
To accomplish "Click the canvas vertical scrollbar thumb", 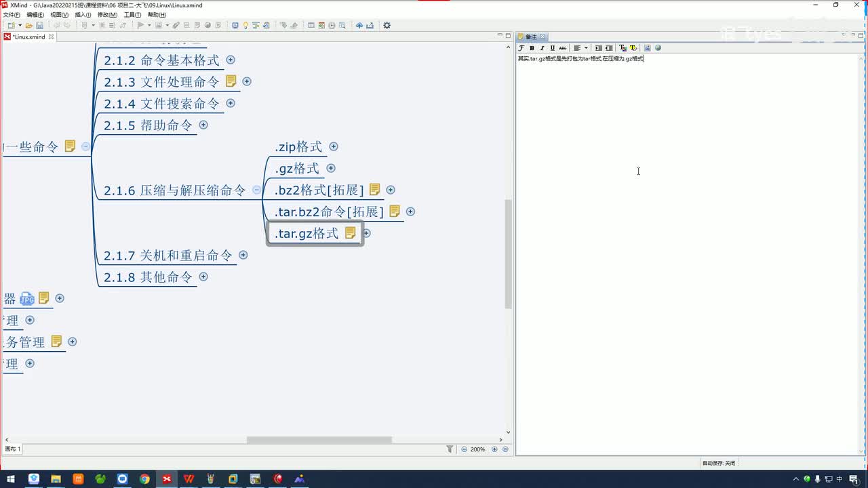I will tap(509, 256).
